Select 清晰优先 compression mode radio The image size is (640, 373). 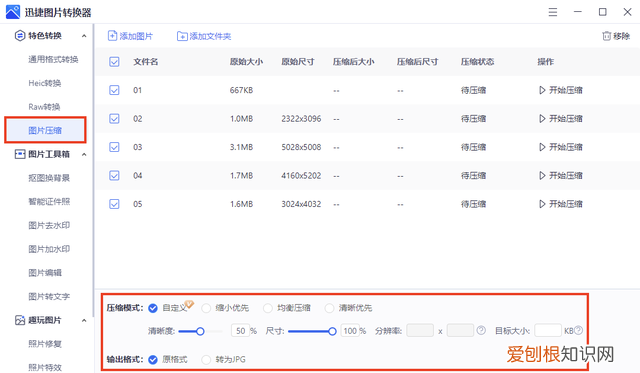pyautogui.click(x=329, y=308)
